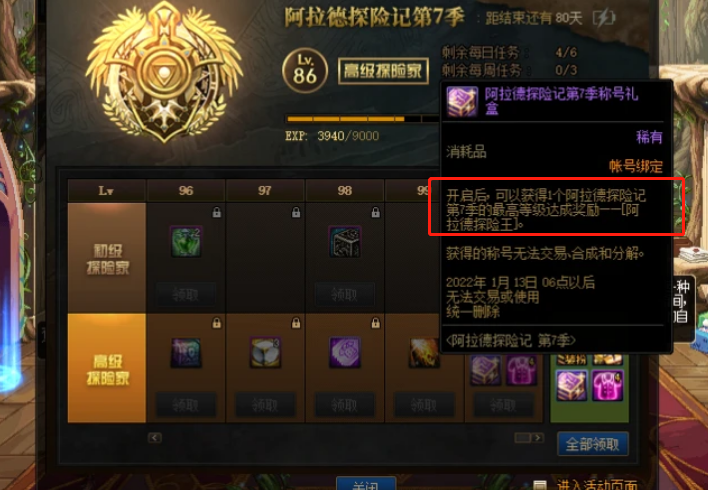
Task: Select the white Lv 97 advanced reward icon
Action: point(266,352)
